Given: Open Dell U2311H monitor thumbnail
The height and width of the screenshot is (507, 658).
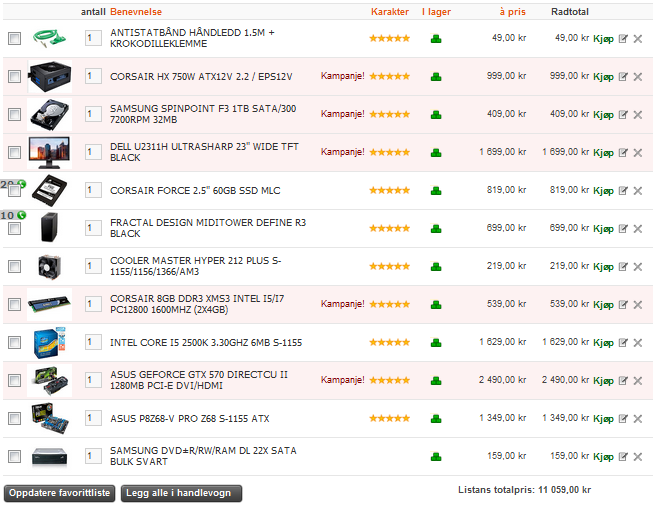Looking at the screenshot, I should [49, 152].
